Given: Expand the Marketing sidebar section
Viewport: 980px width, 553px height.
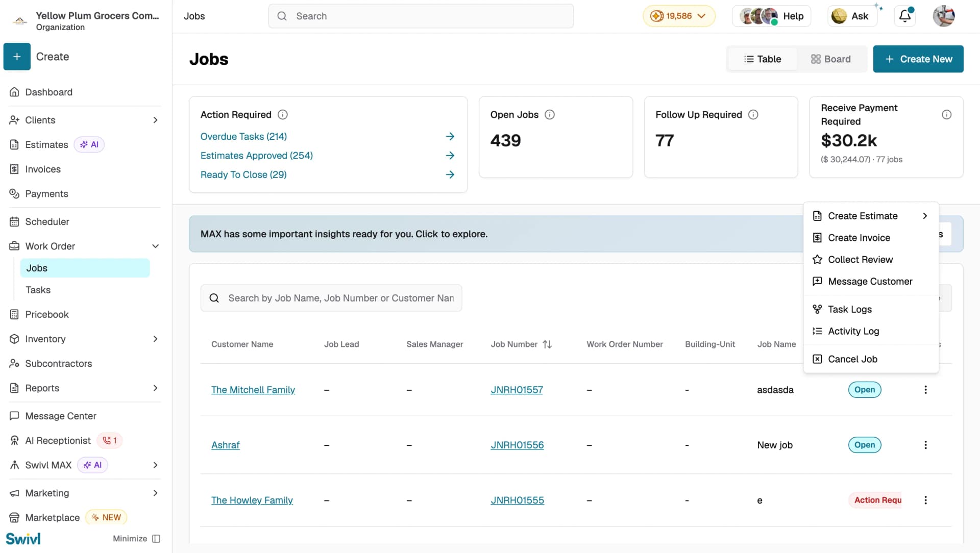Looking at the screenshot, I should click(x=156, y=493).
